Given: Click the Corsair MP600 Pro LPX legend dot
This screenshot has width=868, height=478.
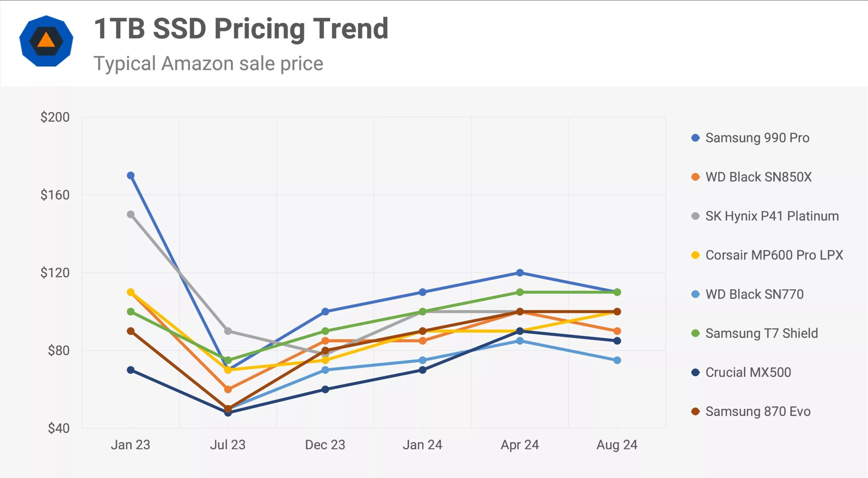Looking at the screenshot, I should (695, 255).
